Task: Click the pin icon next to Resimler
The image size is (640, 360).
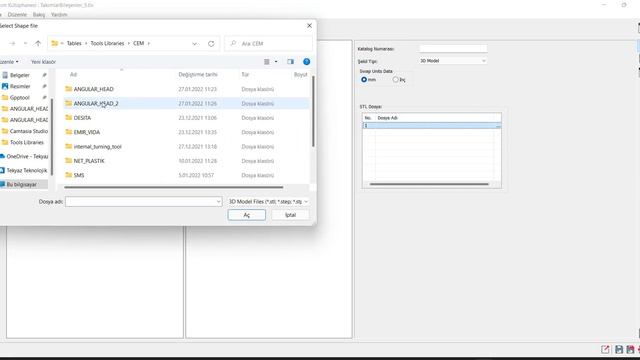Action: pyautogui.click(x=44, y=86)
